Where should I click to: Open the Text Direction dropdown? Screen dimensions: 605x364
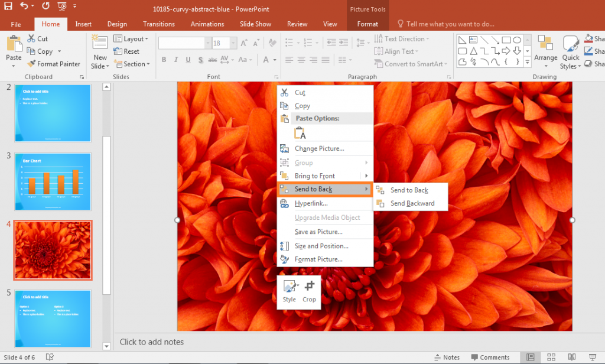(401, 38)
